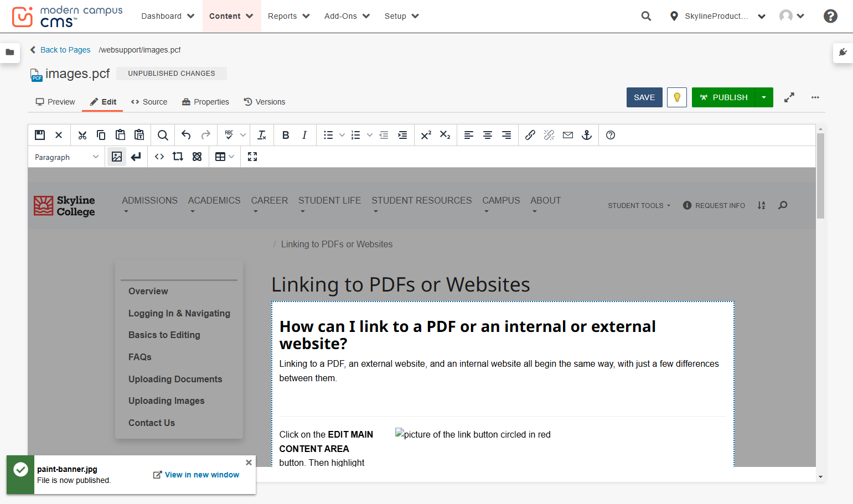Toggle Subscript formatting
The width and height of the screenshot is (853, 504).
tap(445, 135)
